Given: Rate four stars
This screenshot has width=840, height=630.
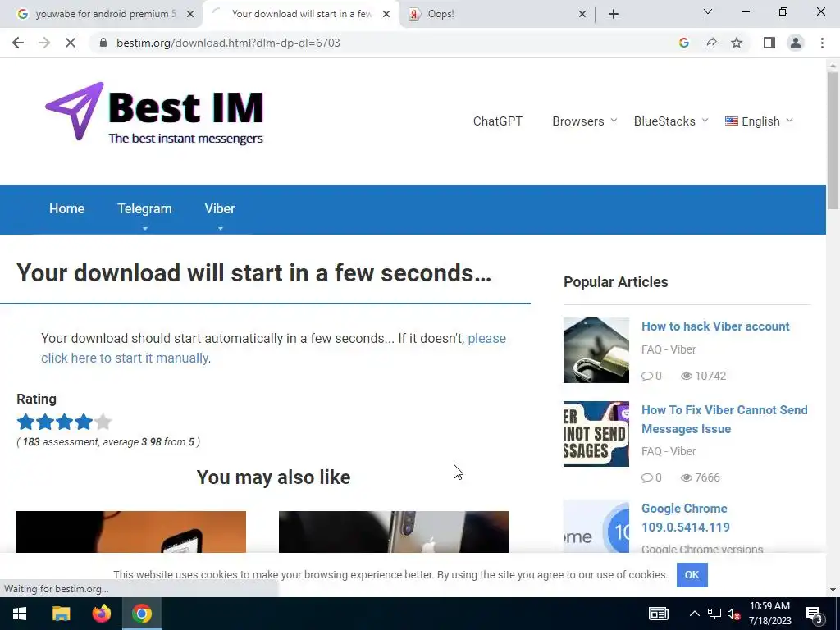Looking at the screenshot, I should (84, 422).
